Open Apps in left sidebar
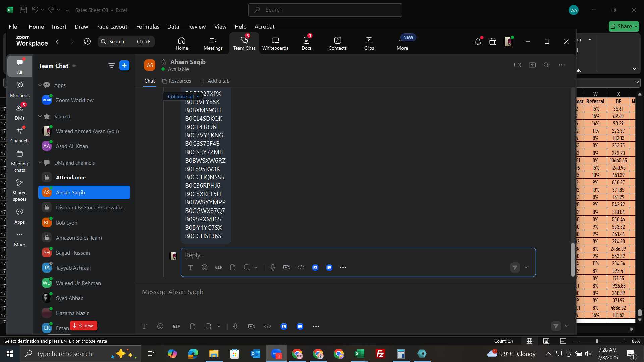 coord(20,216)
